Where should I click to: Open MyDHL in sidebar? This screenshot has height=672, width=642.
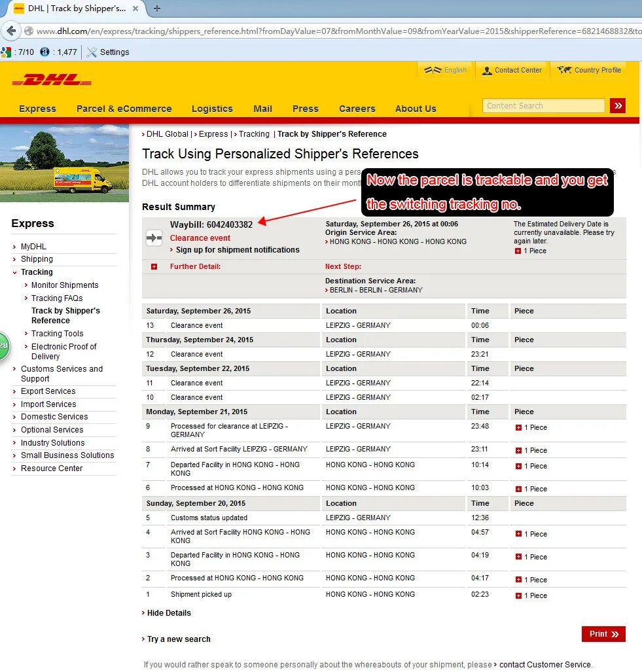tap(33, 247)
